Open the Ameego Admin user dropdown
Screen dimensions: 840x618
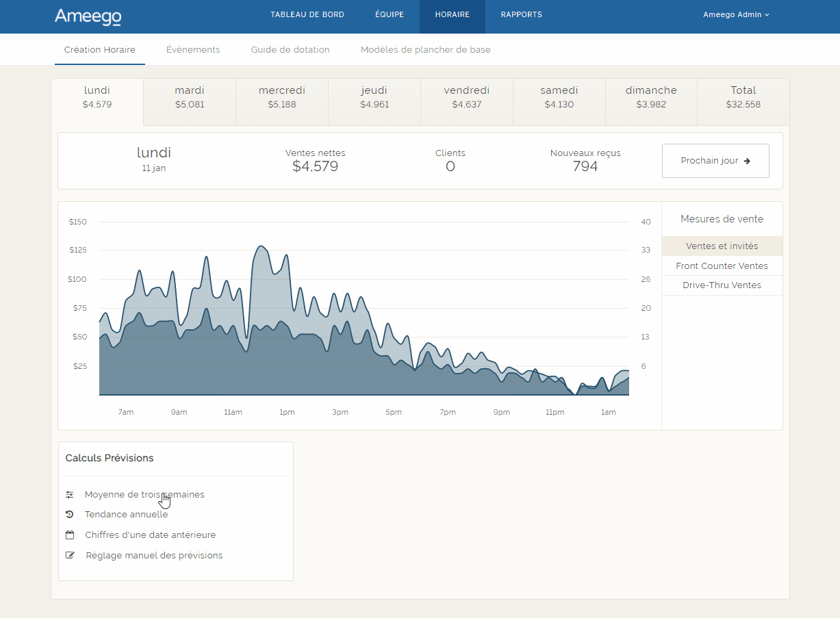click(x=736, y=15)
